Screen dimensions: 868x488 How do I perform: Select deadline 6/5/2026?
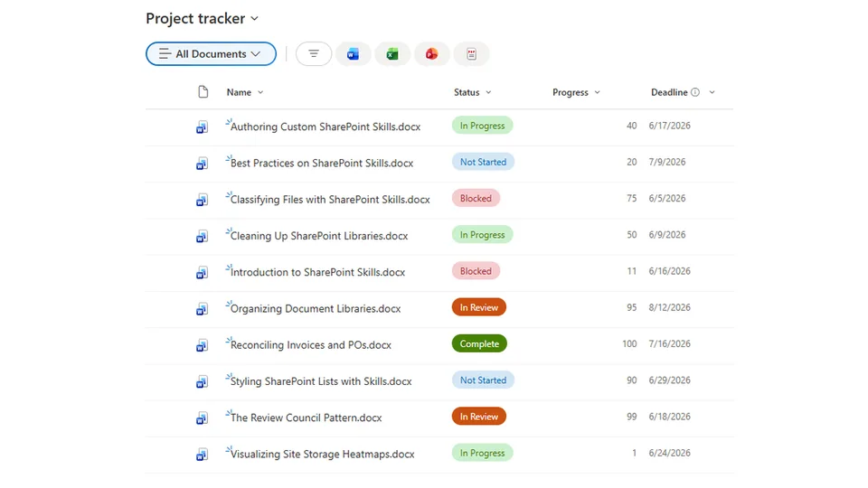[x=667, y=198]
